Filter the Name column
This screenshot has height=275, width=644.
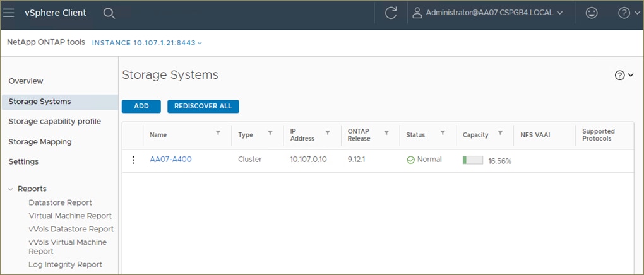(x=218, y=132)
